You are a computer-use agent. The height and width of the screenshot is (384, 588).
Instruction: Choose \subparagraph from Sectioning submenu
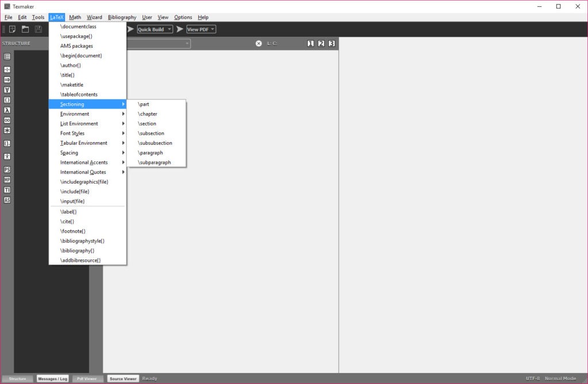point(156,163)
